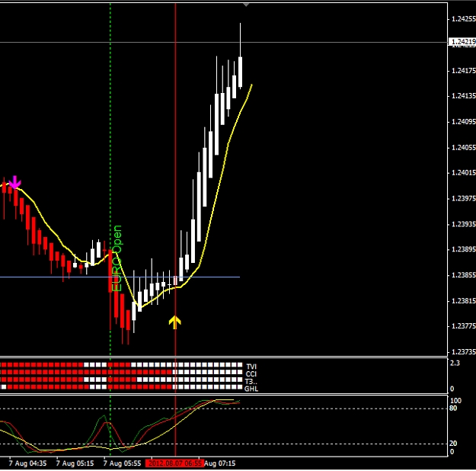Click the grey chart shift triangle at top
476x471 pixels.
pos(246,5)
